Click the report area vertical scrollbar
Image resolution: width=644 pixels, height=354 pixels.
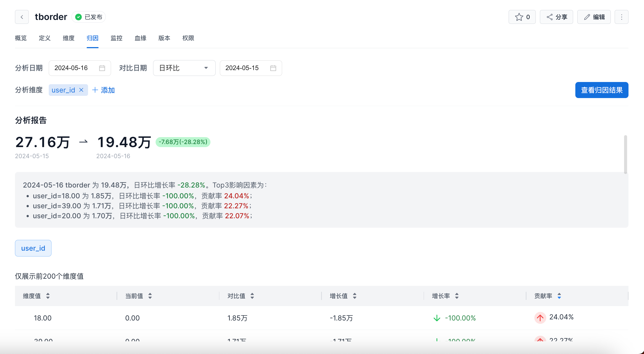[x=625, y=154]
